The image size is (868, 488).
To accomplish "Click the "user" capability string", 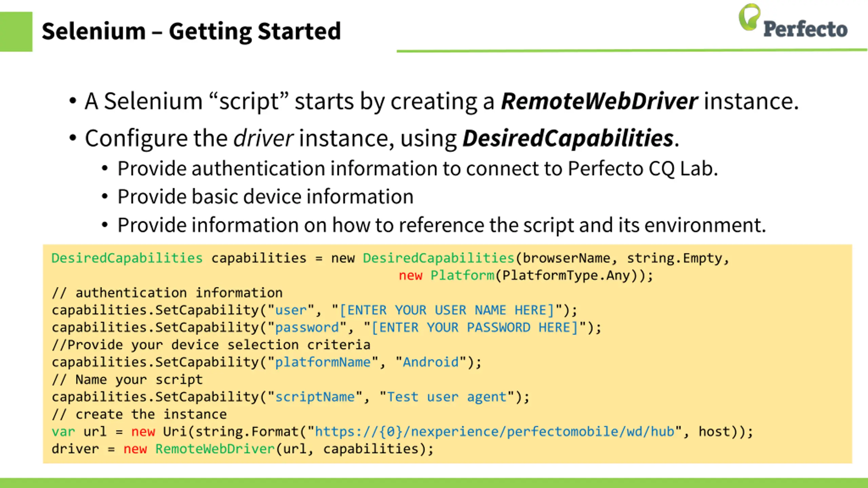I will [x=291, y=310].
